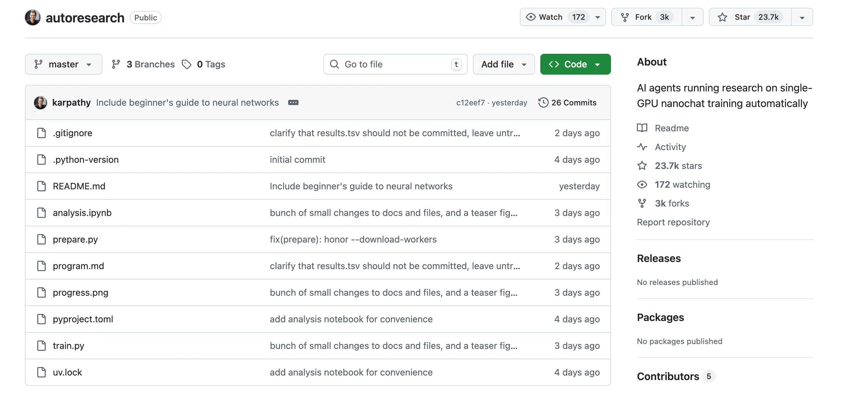Open the prepare.py file
This screenshot has width=868, height=393.
pos(75,240)
